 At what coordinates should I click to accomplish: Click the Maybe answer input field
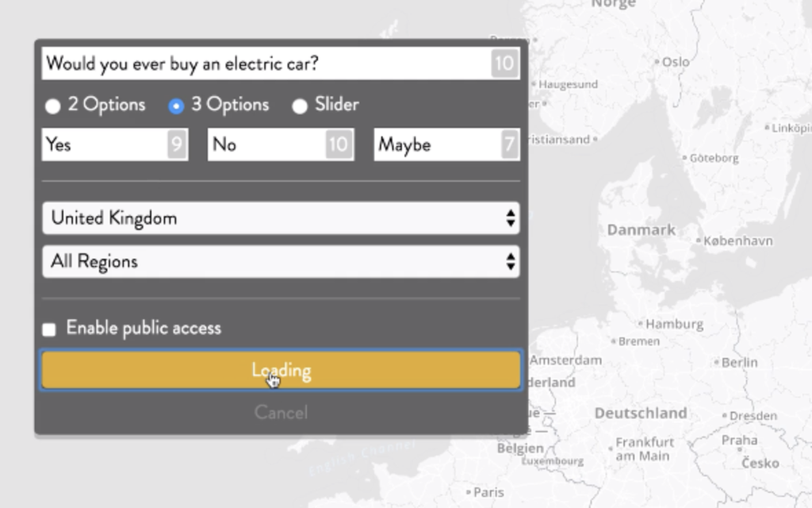(435, 144)
